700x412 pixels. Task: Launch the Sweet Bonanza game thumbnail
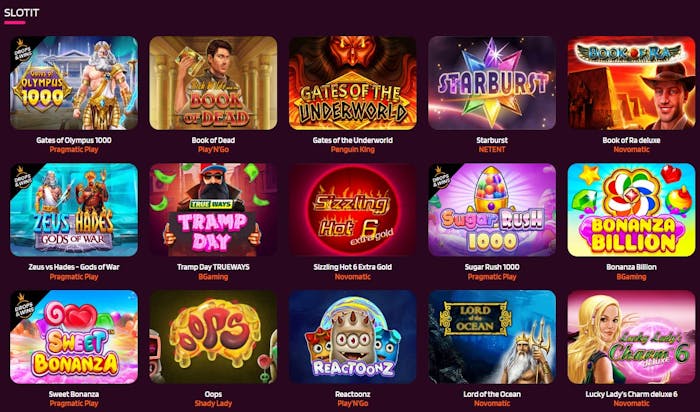(74, 337)
